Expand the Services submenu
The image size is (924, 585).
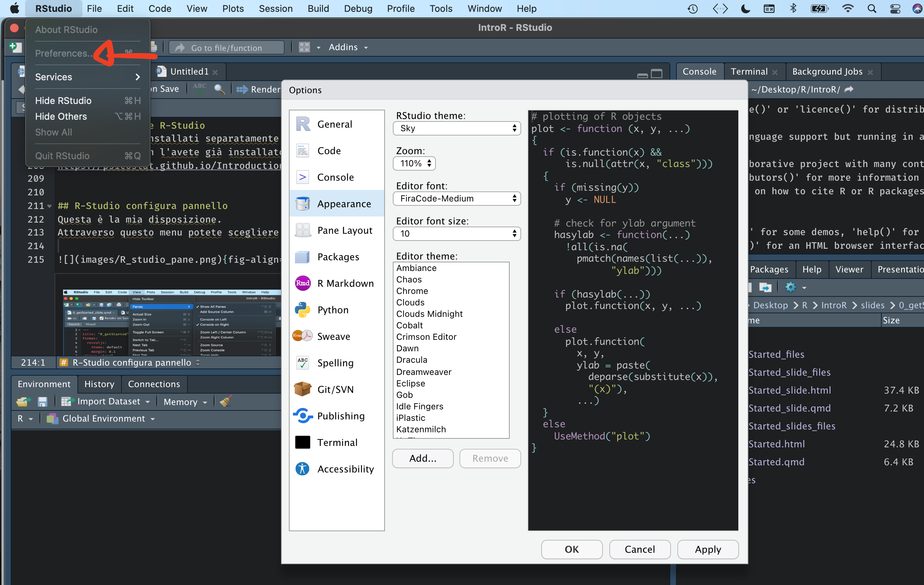point(87,77)
